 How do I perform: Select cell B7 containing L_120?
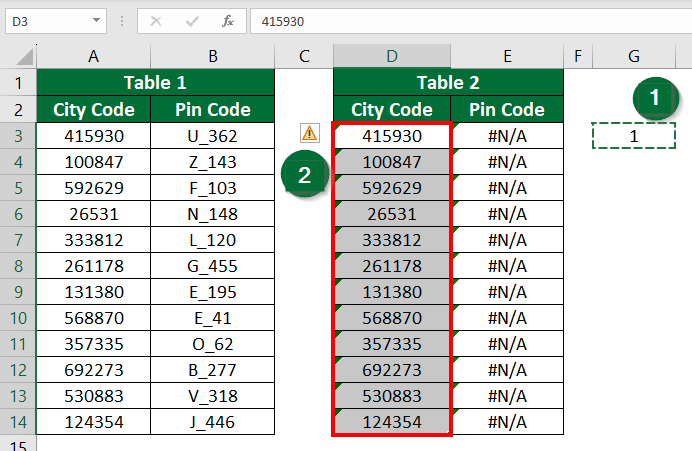click(213, 240)
